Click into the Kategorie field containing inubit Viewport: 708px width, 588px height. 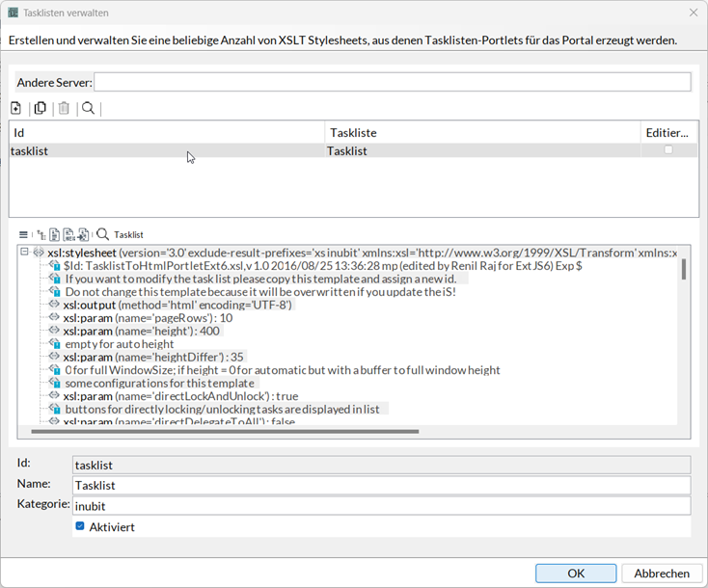[x=381, y=505]
